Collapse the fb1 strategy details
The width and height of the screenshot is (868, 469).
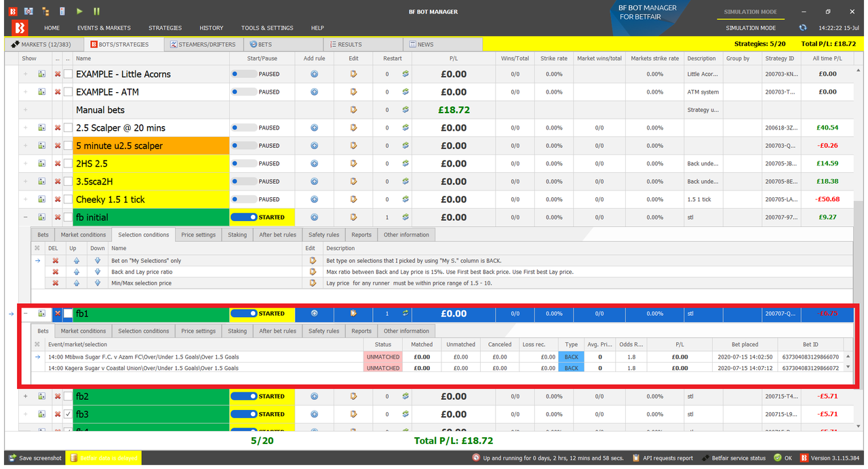click(26, 314)
